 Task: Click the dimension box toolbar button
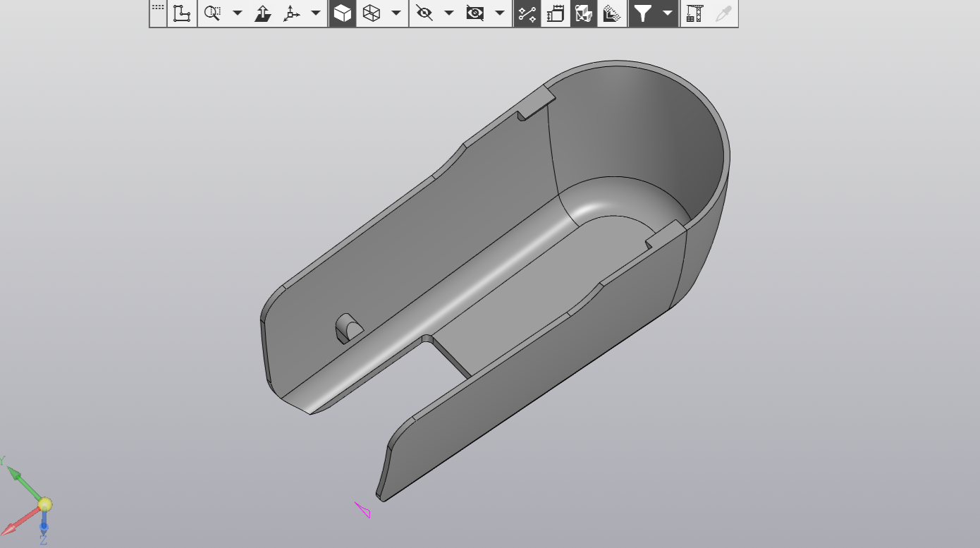point(556,13)
